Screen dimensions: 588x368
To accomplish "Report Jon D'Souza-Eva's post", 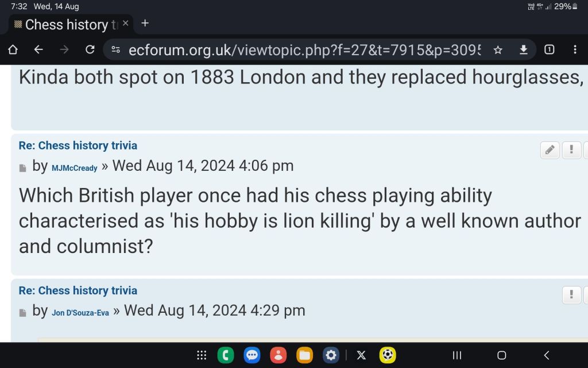I will 571,295.
